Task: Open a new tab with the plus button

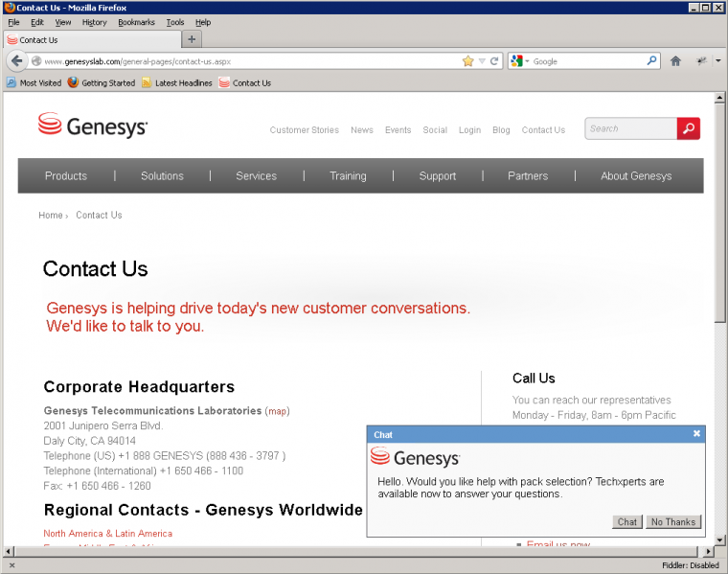Action: coord(192,39)
